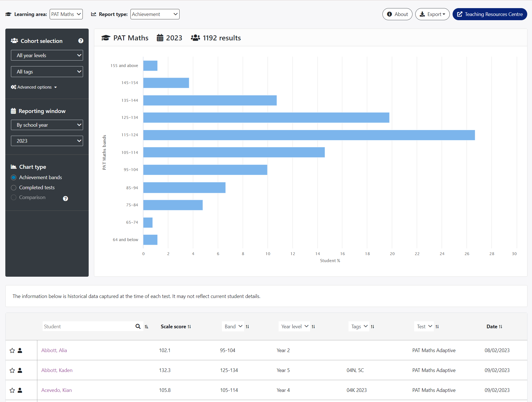
Task: Select Comparison chart type
Action: coord(13,197)
